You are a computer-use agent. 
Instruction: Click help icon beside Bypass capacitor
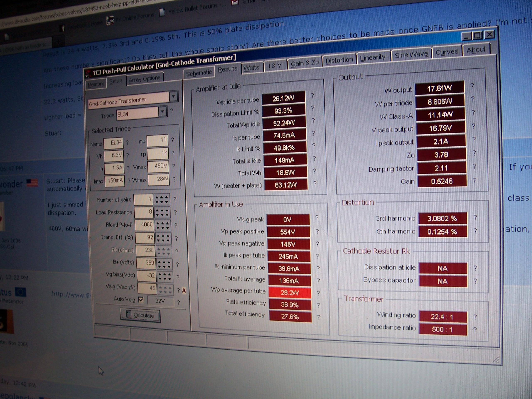click(x=475, y=281)
